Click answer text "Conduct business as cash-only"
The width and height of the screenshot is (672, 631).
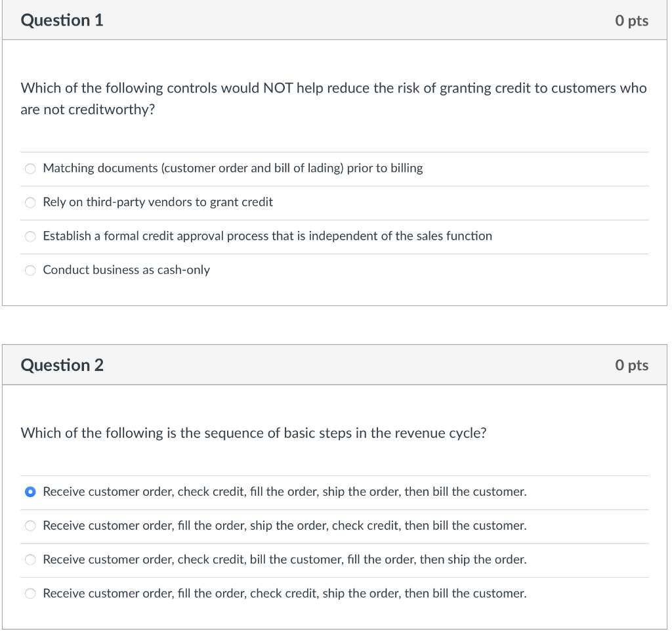click(x=127, y=270)
